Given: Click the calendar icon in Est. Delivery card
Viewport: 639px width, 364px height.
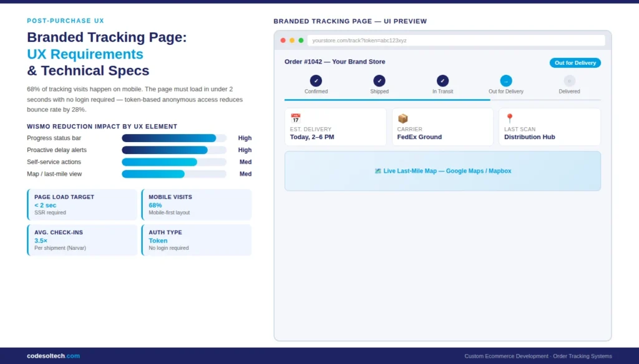Looking at the screenshot, I should point(295,118).
